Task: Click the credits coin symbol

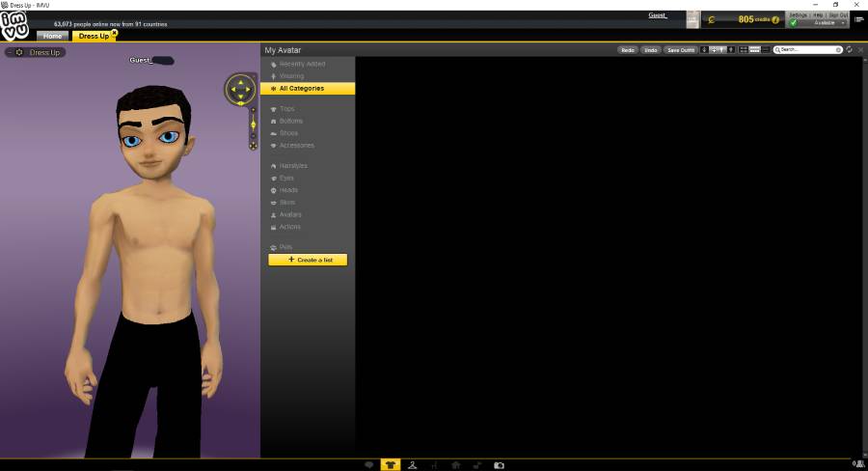Action: point(712,20)
